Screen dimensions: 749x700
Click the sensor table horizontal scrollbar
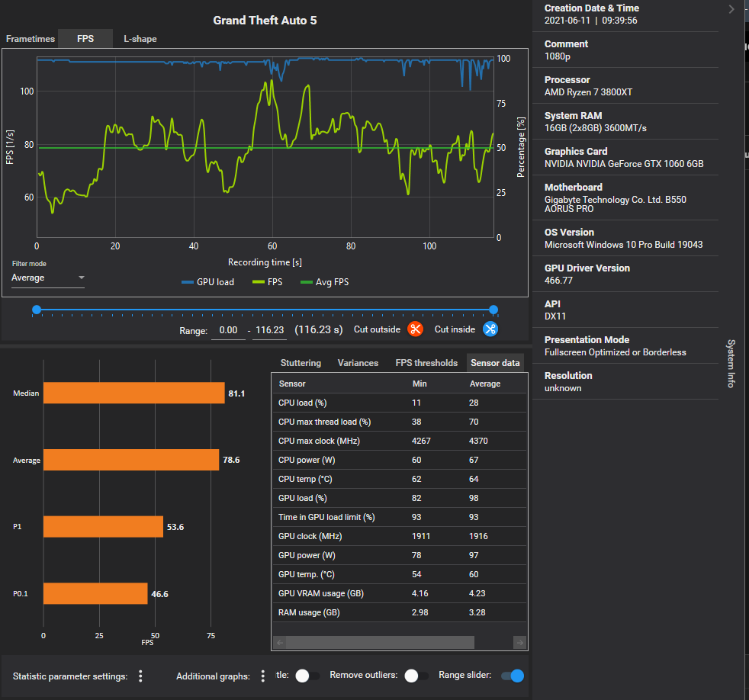point(381,643)
